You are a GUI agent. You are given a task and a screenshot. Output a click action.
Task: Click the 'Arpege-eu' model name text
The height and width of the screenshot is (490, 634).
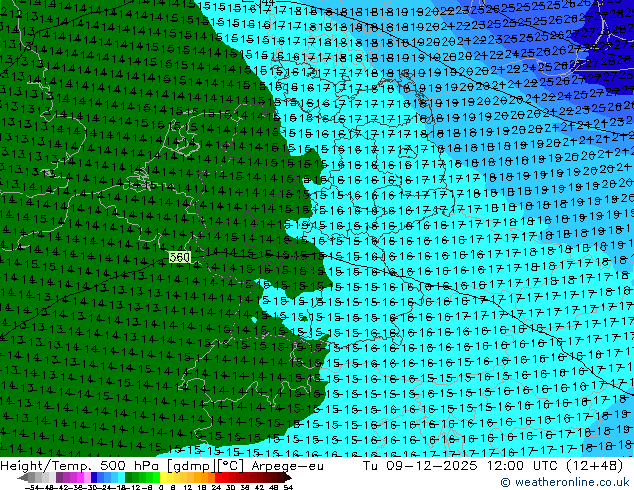(x=287, y=466)
